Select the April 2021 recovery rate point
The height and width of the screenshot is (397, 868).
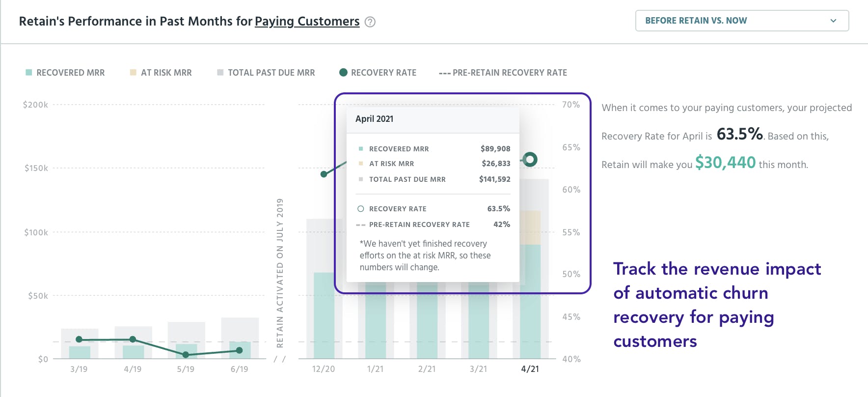coord(530,159)
